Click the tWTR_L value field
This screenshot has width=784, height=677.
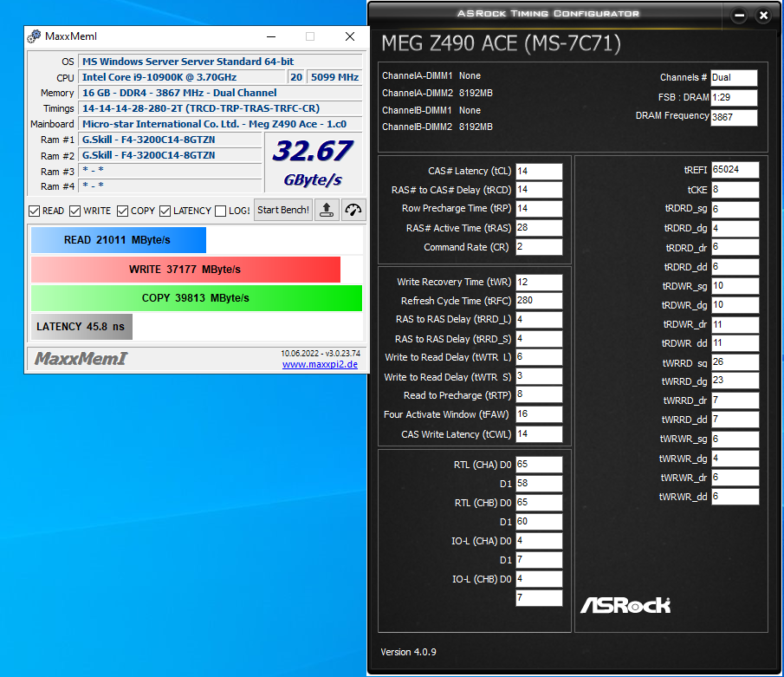pyautogui.click(x=539, y=357)
